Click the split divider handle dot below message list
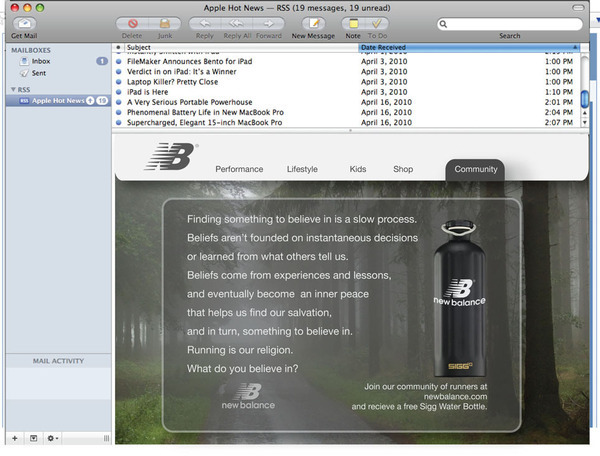This screenshot has width=600, height=456. (350, 130)
